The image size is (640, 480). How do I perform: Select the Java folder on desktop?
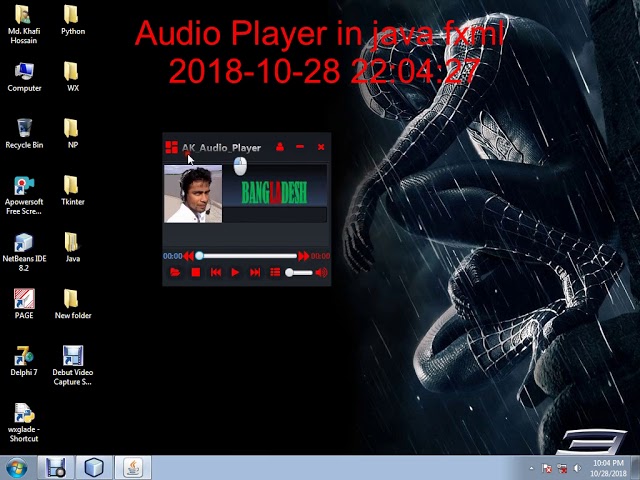pyautogui.click(x=73, y=248)
